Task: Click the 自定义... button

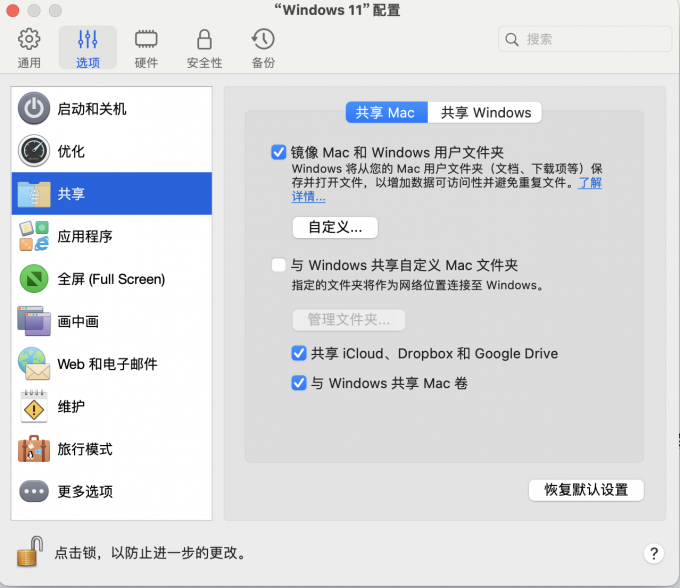Action: pos(335,227)
